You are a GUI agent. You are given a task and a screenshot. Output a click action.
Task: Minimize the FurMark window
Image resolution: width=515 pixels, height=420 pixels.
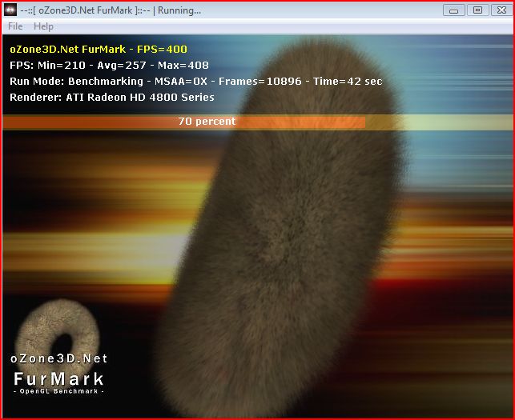pos(454,10)
